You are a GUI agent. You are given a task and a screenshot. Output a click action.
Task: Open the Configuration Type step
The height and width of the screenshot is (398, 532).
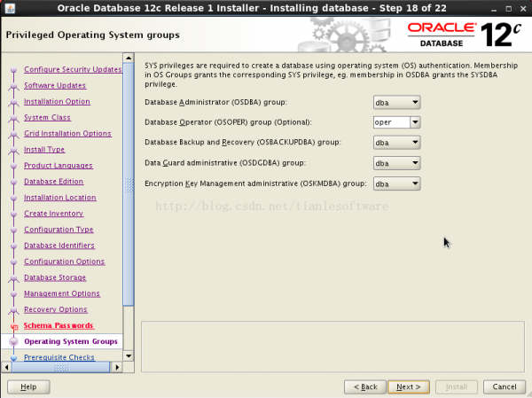tap(59, 230)
